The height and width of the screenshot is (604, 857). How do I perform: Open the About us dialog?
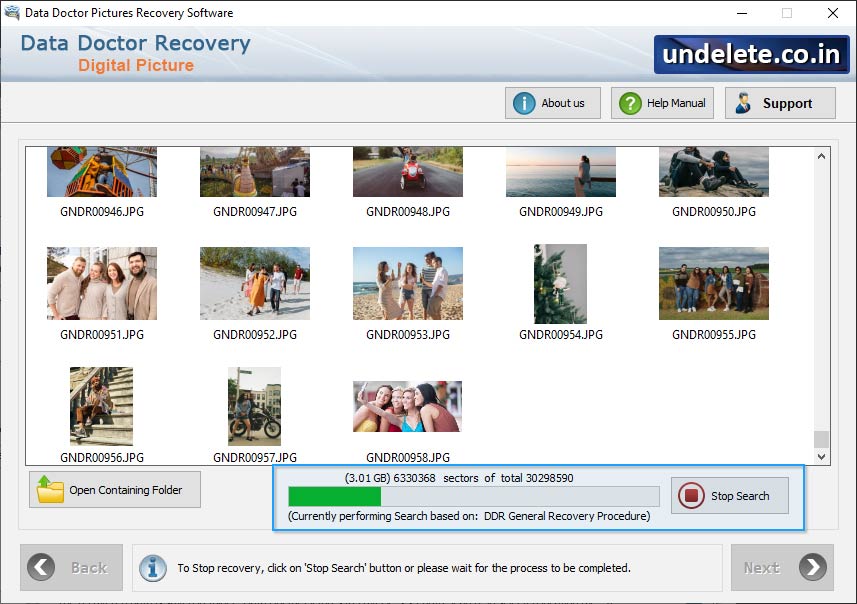tap(552, 102)
